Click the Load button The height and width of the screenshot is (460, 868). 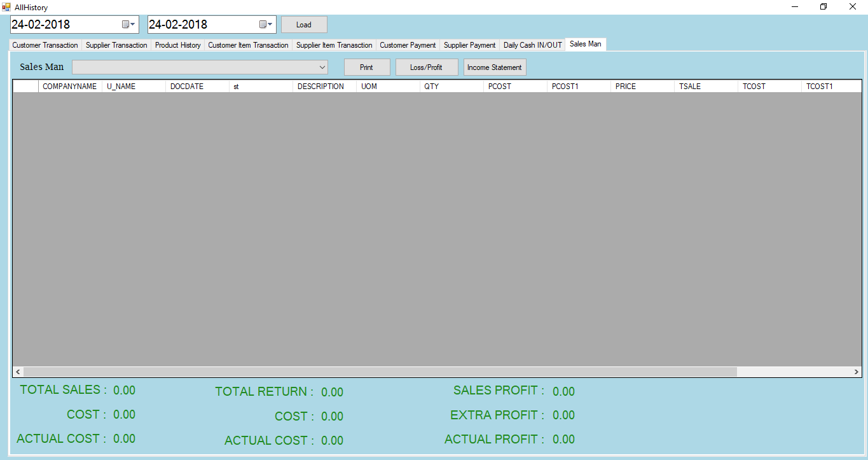304,25
